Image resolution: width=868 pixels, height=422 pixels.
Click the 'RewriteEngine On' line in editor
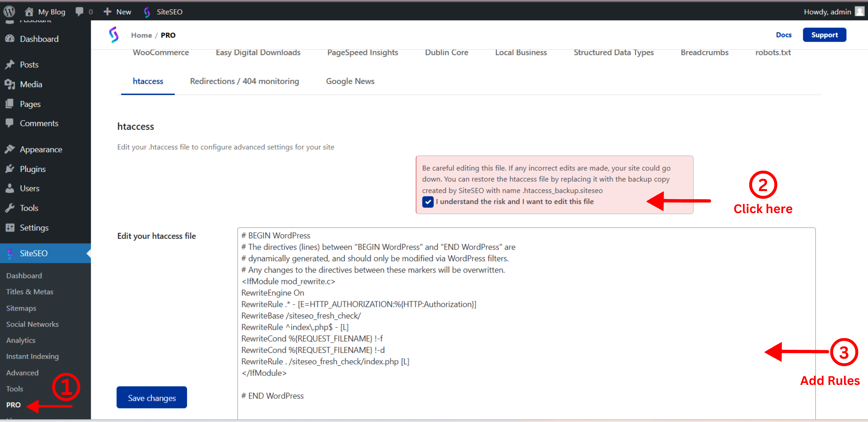pyautogui.click(x=273, y=293)
